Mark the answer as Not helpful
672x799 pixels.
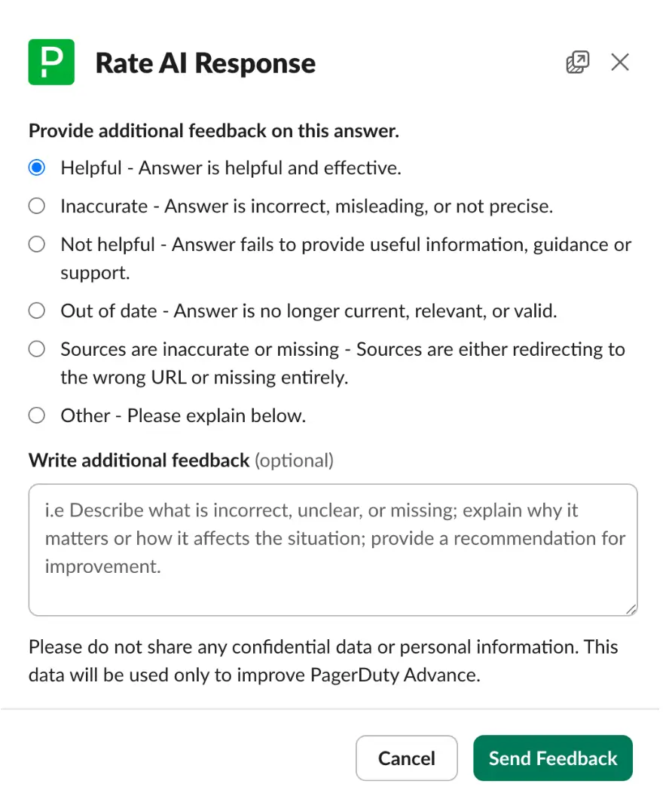tap(37, 245)
